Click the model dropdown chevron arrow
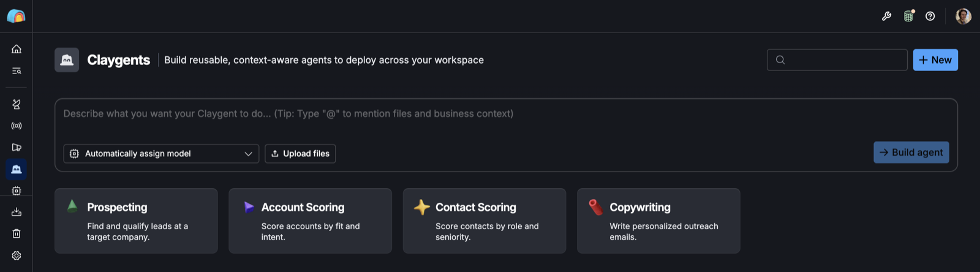Image resolution: width=980 pixels, height=272 pixels. click(x=248, y=154)
